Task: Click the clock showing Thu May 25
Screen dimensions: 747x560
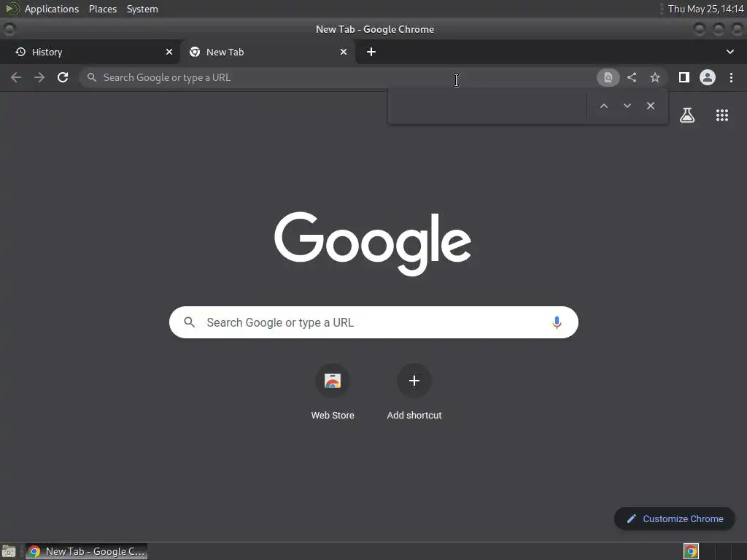Action: click(705, 9)
